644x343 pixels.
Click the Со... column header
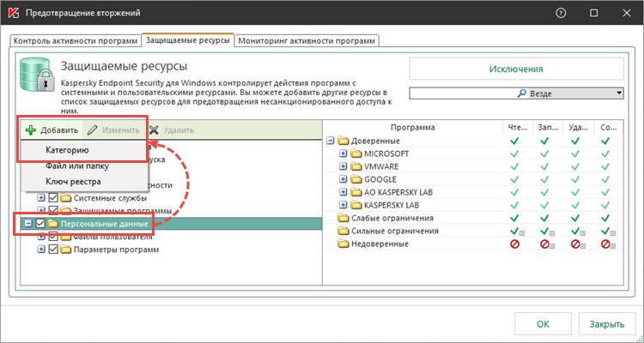click(607, 127)
